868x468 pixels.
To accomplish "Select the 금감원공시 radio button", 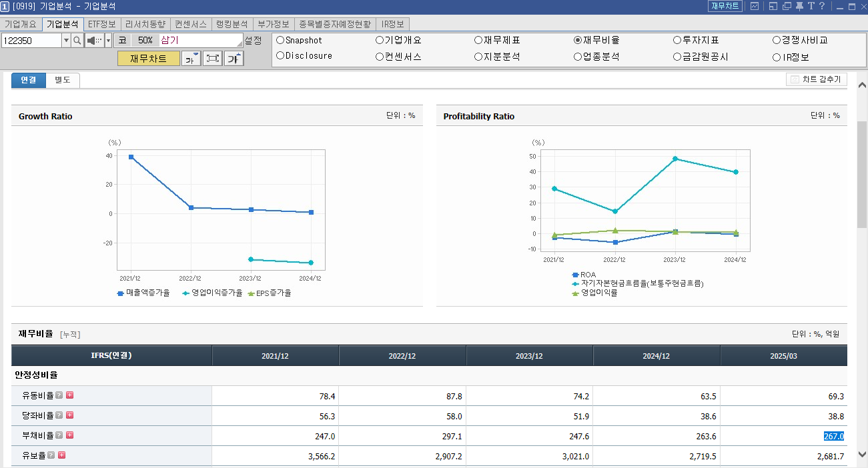I will 677,57.
